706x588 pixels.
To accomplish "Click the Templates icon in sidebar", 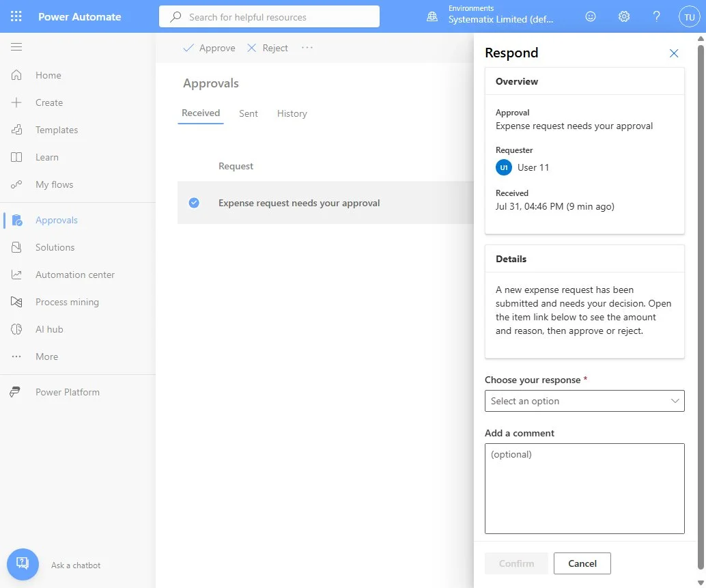I will click(16, 130).
